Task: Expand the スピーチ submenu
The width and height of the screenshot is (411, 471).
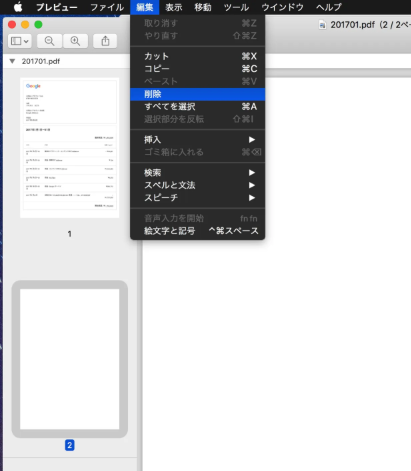Action: [x=198, y=198]
